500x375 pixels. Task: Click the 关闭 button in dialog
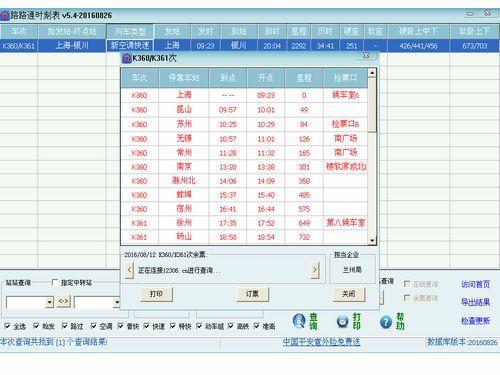click(x=349, y=294)
